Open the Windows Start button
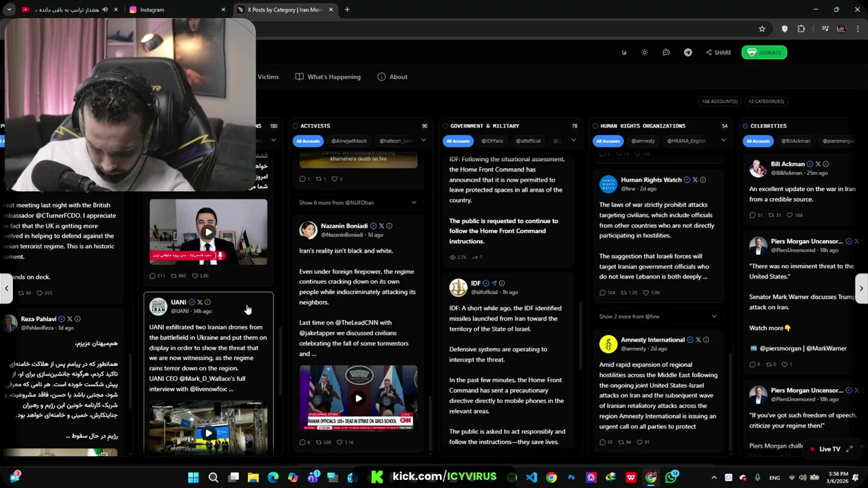Screen dimensions: 868x488 tap(193, 477)
